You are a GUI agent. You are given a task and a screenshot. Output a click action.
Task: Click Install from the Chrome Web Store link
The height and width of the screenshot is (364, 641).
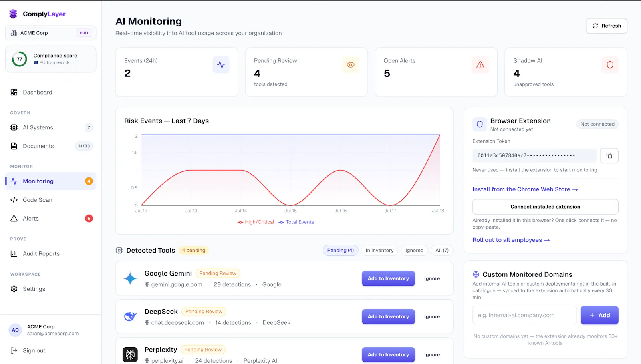(x=525, y=189)
